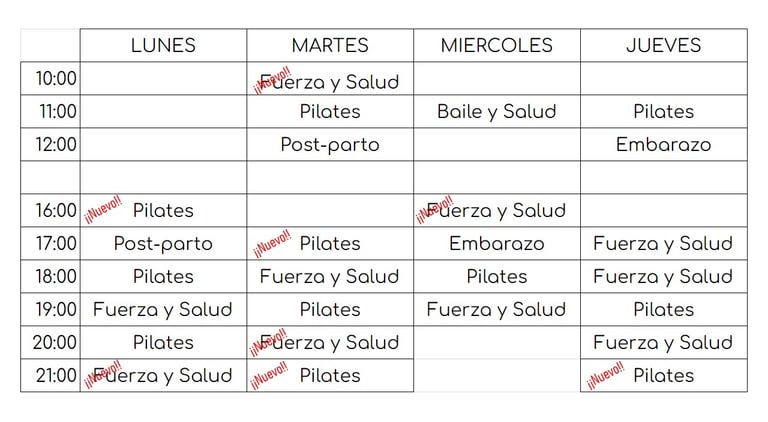Viewport: 768px width, 422px height.
Task: Click Thursday 20:00 Fuerza y Salud
Action: 664,343
